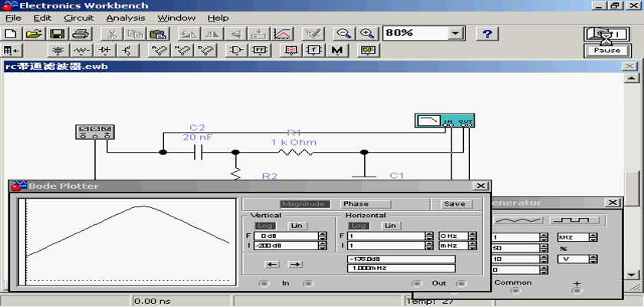Viewport: 644px width, 307px height.
Task: Open the Help menu
Action: click(218, 18)
